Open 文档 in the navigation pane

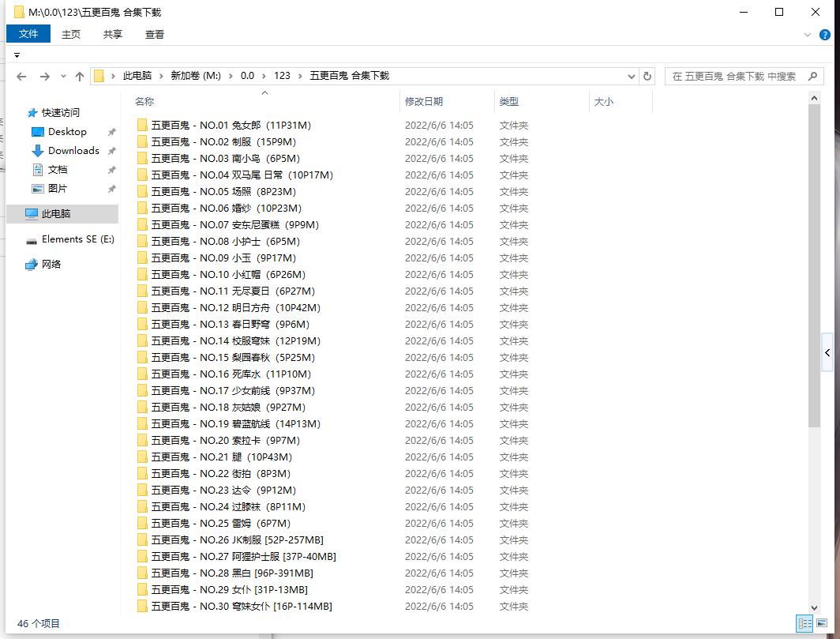point(58,169)
